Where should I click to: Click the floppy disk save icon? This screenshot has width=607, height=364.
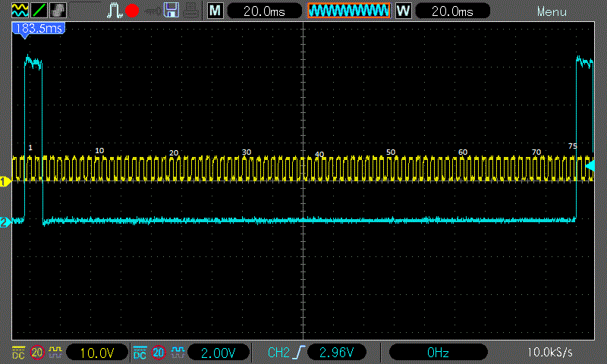pyautogui.click(x=171, y=11)
